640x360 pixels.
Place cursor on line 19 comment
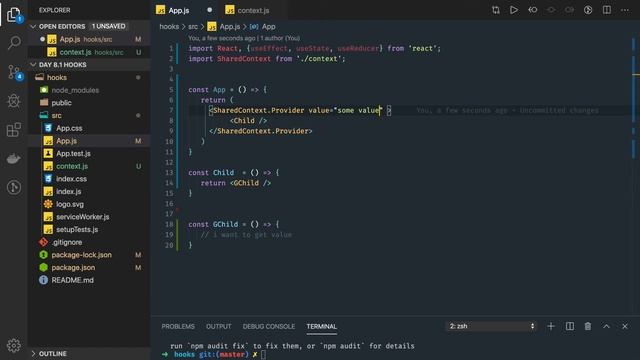tap(246, 235)
